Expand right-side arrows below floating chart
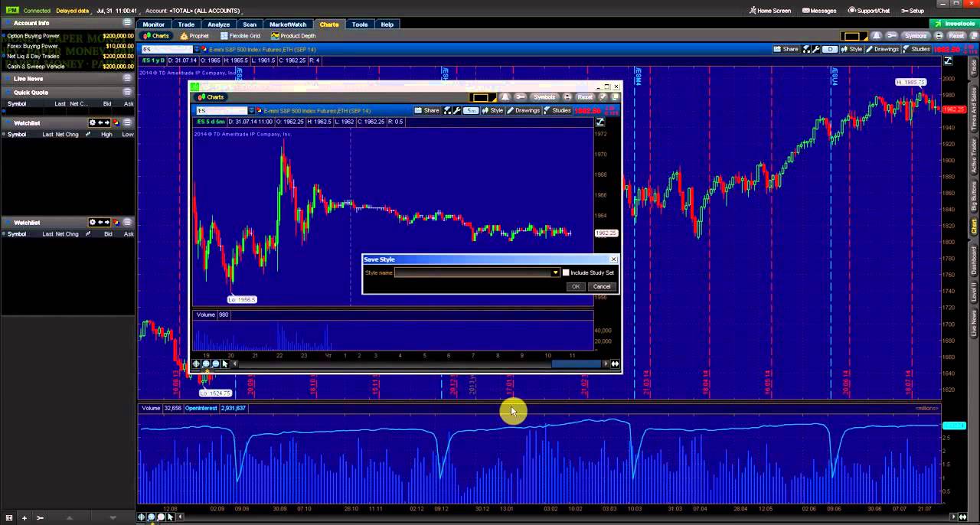This screenshot has width=980, height=525. coord(615,364)
